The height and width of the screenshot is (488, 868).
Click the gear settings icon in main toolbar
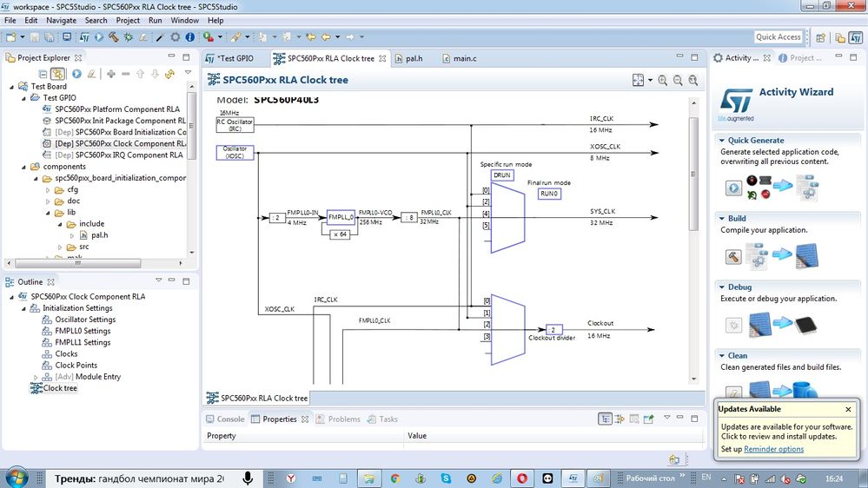click(x=175, y=37)
